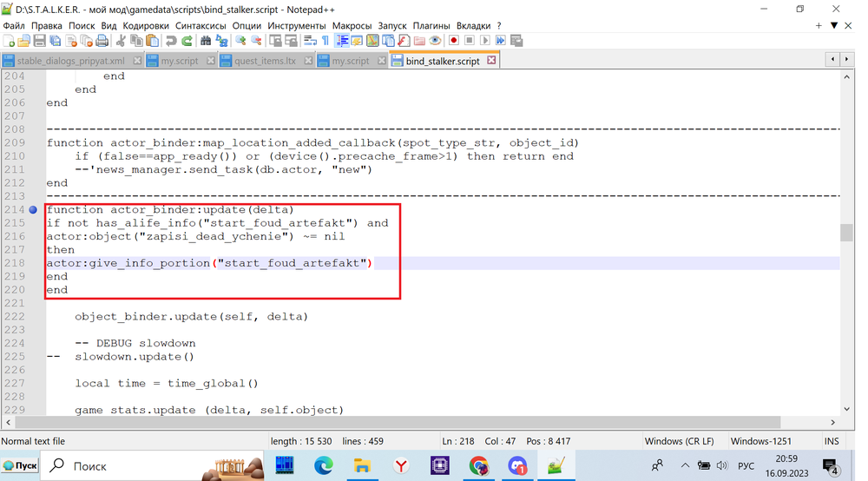Open the tab list dropdown triangle
Viewport: 868px width, 481px height.
pyautogui.click(x=834, y=26)
